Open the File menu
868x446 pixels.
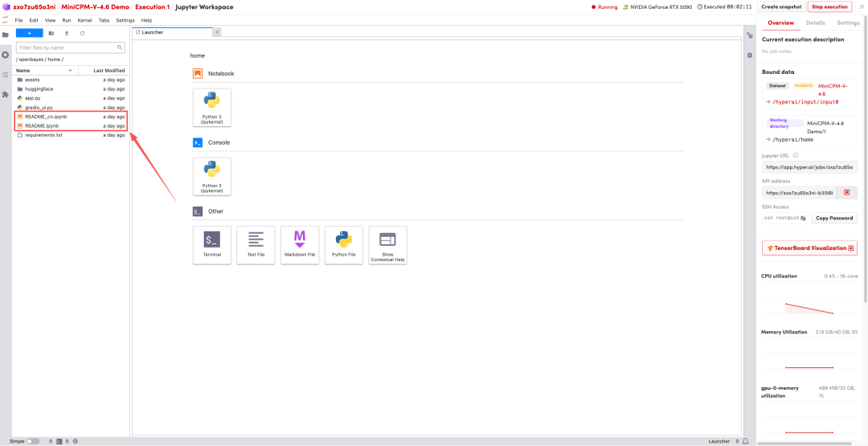point(18,20)
